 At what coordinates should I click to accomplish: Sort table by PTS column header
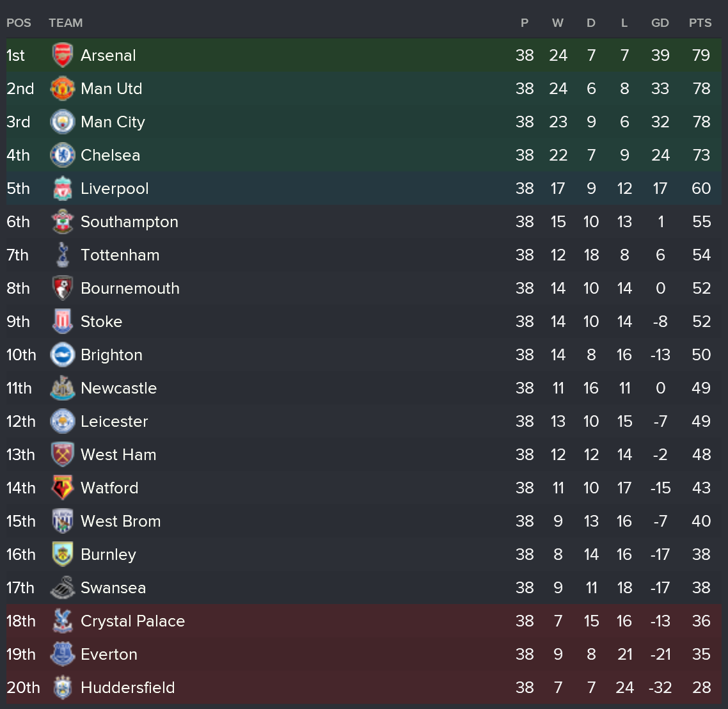pos(700,23)
